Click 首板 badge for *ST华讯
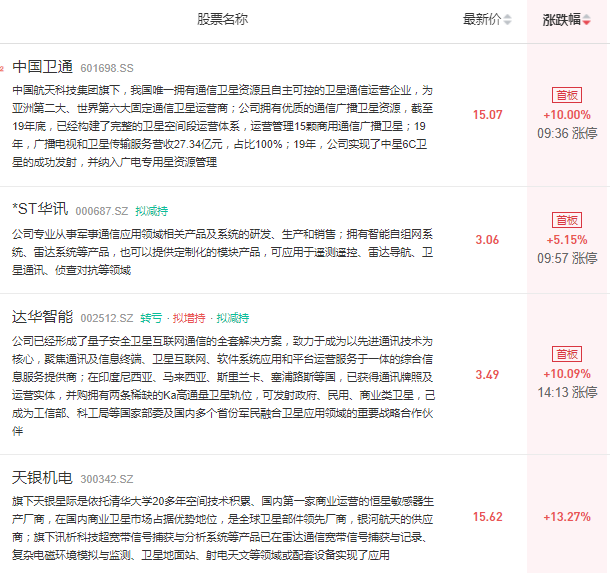 567,220
